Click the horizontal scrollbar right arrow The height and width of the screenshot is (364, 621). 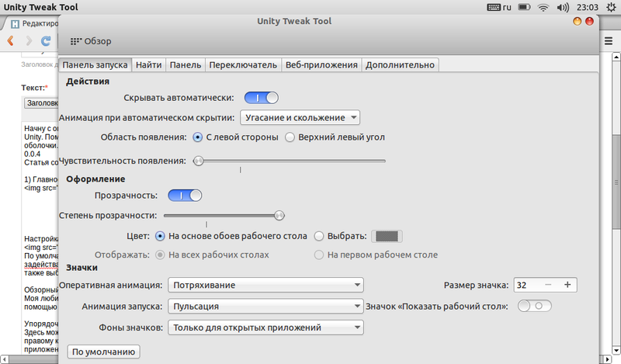click(608, 359)
